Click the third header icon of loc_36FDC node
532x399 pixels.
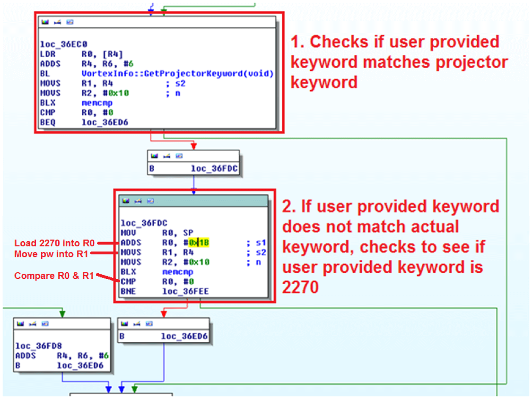[x=150, y=201]
